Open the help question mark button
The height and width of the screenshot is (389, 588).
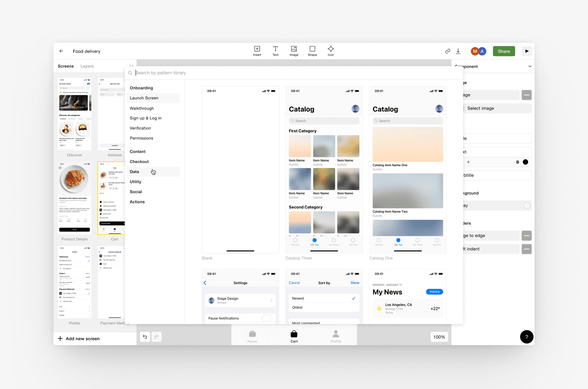pos(527,337)
